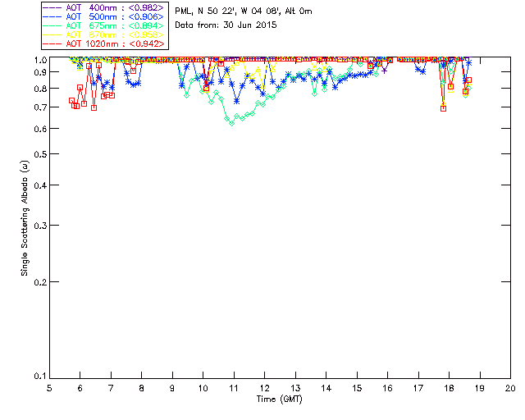
Task: Click the 17 x-axis tick label
Action: pyautogui.click(x=418, y=388)
